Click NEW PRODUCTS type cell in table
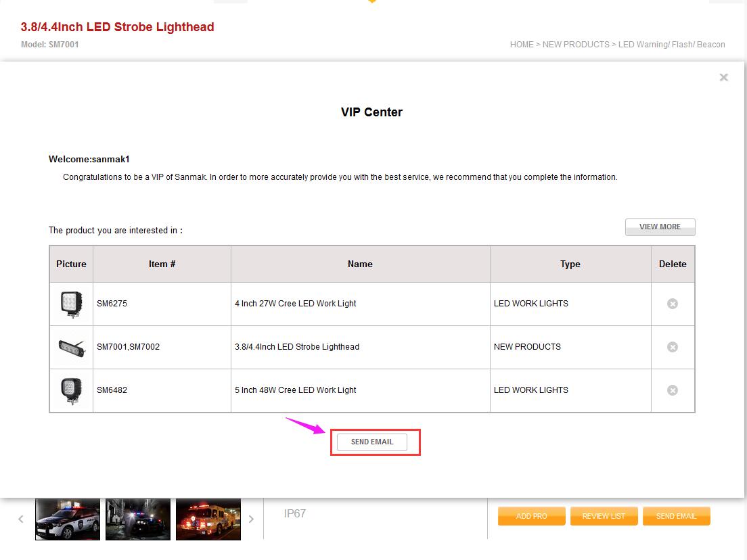This screenshot has height=560, width=747. click(x=527, y=347)
